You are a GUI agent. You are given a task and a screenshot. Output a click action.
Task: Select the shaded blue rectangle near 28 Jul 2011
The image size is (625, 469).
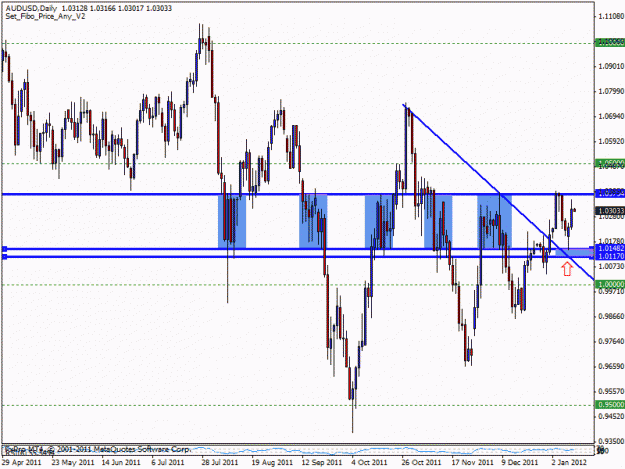click(x=232, y=222)
